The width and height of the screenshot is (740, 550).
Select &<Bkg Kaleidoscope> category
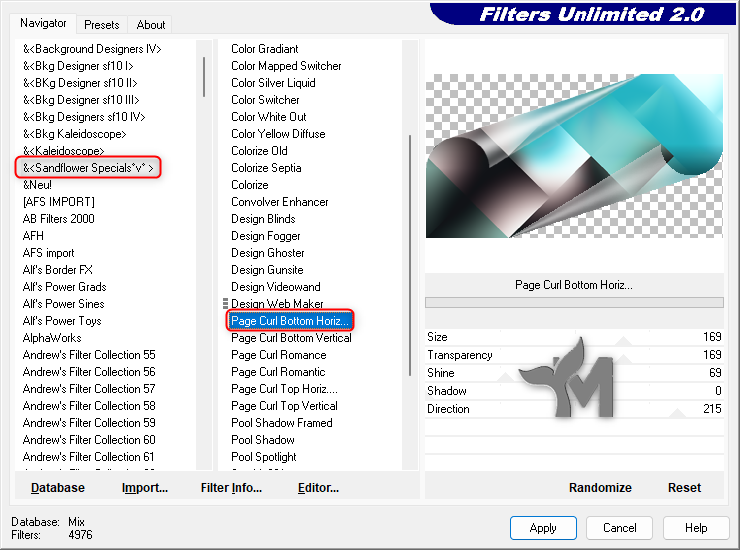pyautogui.click(x=75, y=134)
